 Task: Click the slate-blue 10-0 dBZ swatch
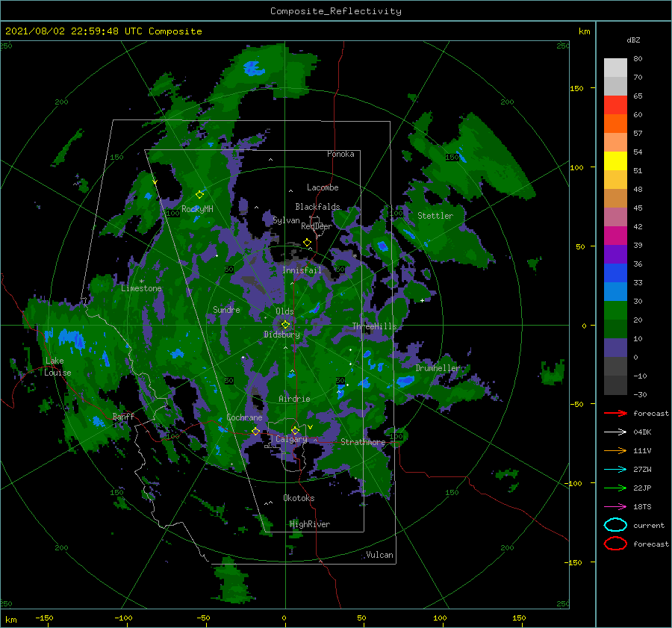coord(615,348)
